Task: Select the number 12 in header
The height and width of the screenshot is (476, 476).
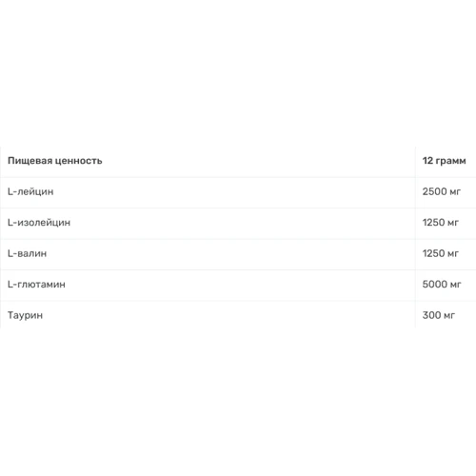Action: click(x=427, y=161)
